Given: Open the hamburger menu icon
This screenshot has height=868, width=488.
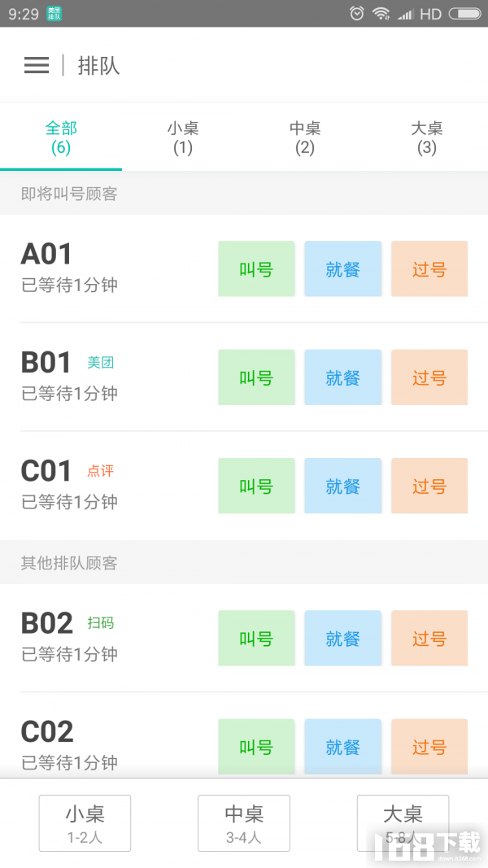Looking at the screenshot, I should coord(37,65).
